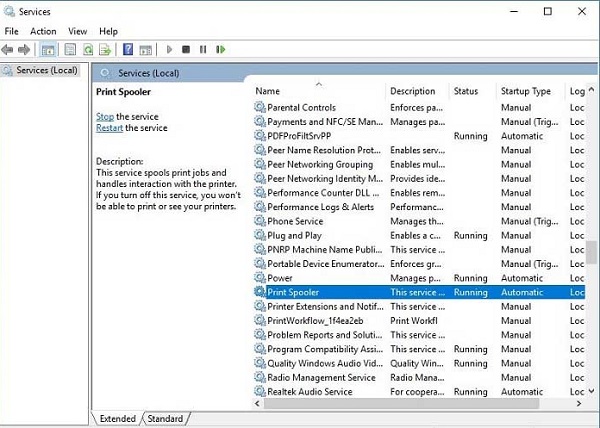Click the Refresh toolbar icon
600x428 pixels.
point(89,49)
